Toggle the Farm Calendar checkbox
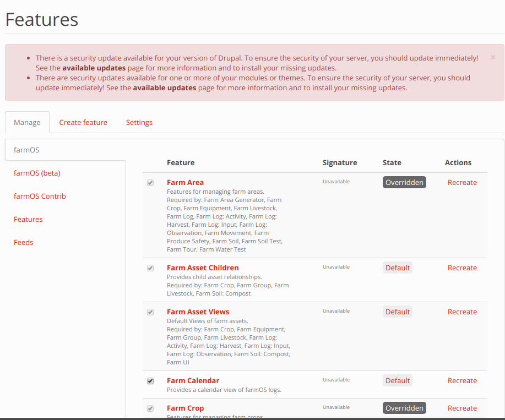Viewport: 505px width, 420px height. [150, 381]
